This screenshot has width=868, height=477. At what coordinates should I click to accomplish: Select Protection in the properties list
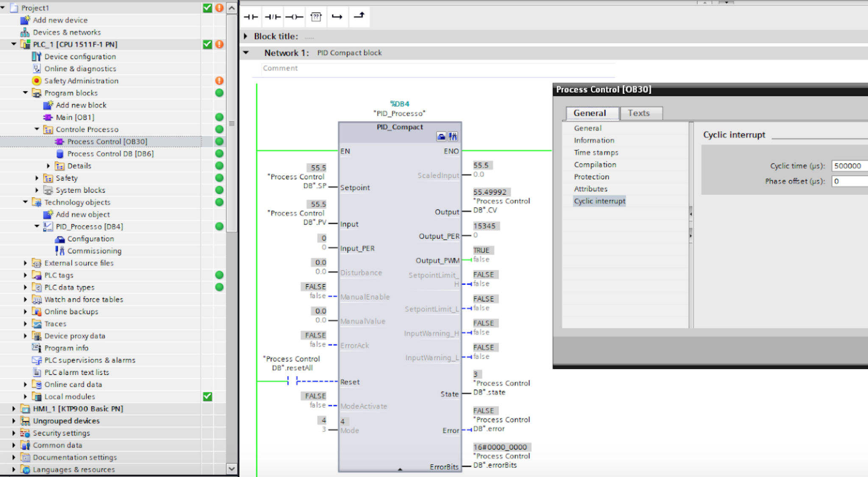point(592,176)
